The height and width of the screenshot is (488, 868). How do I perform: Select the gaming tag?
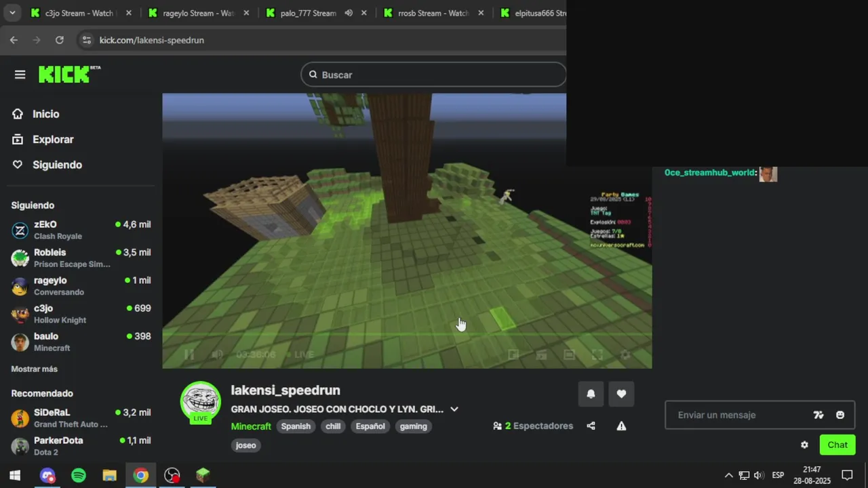[414, 426]
